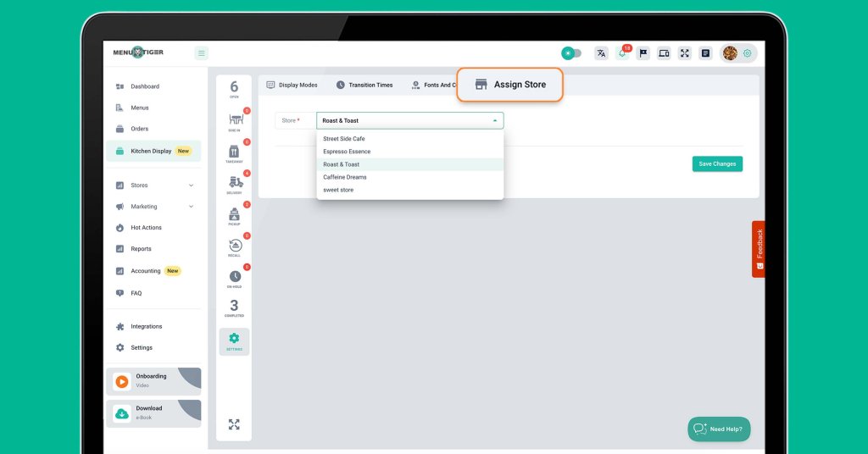Viewport: 868px width, 454px height.
Task: Switch to the Transition Times tab
Action: [364, 86]
